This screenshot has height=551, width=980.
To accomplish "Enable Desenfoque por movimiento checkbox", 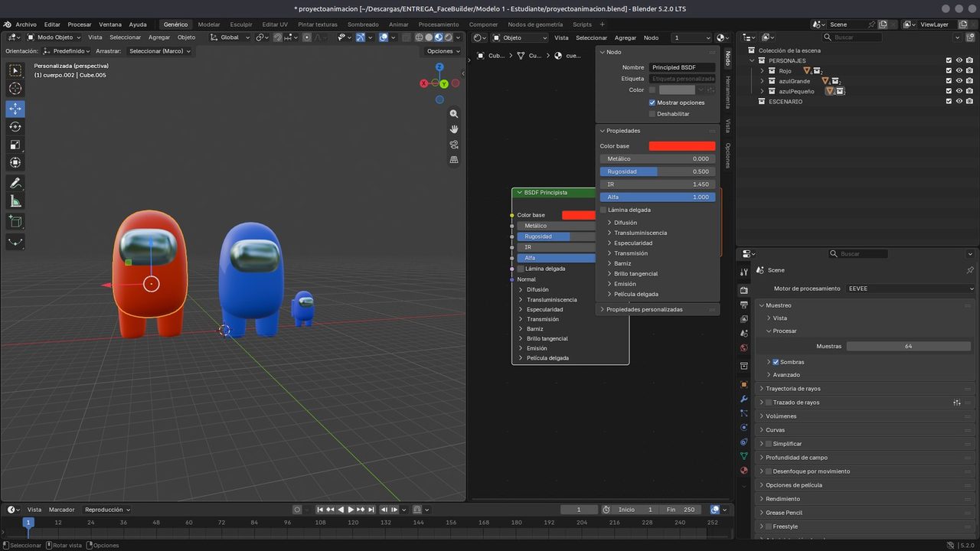I will pyautogui.click(x=769, y=471).
